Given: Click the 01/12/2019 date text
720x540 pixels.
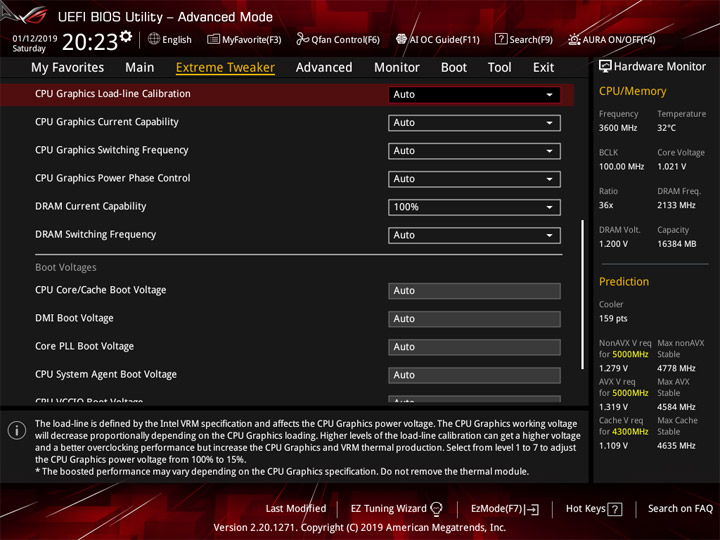Looking at the screenshot, I should [x=34, y=39].
